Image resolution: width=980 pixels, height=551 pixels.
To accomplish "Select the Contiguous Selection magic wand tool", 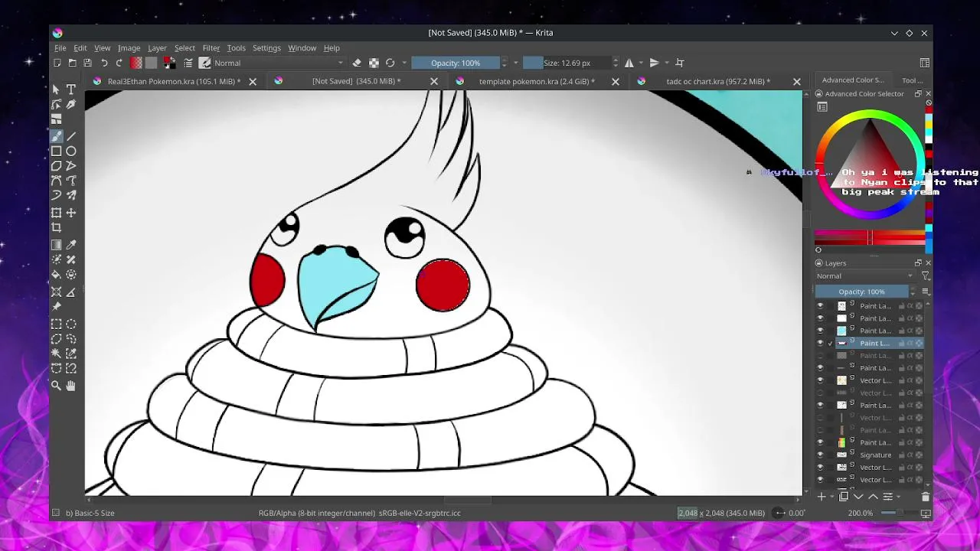I will (56, 354).
